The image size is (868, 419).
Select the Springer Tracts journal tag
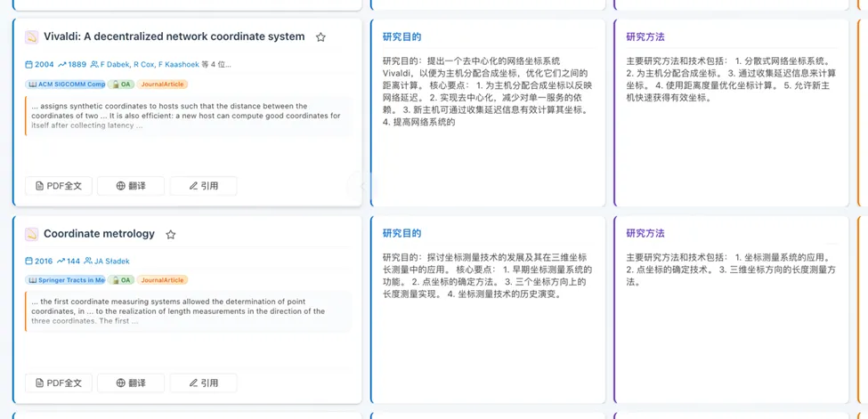click(x=65, y=280)
